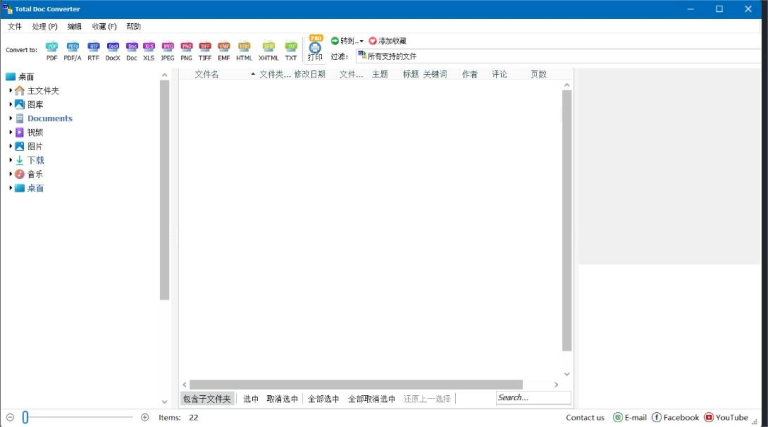Select the 音乐 folder in tree
This screenshot has height=427, width=768.
pos(35,174)
